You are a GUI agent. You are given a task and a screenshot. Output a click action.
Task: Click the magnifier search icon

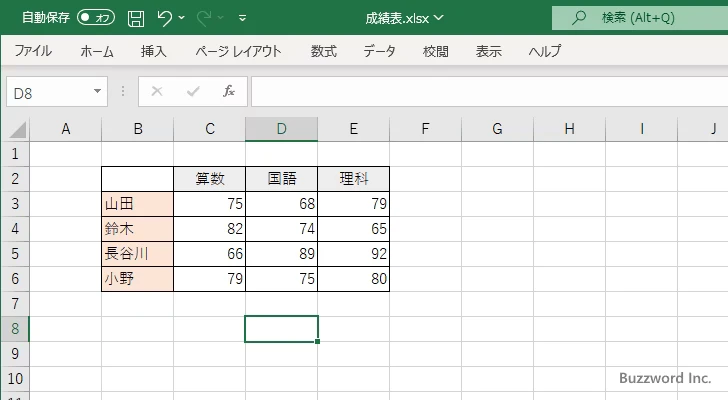pos(578,18)
